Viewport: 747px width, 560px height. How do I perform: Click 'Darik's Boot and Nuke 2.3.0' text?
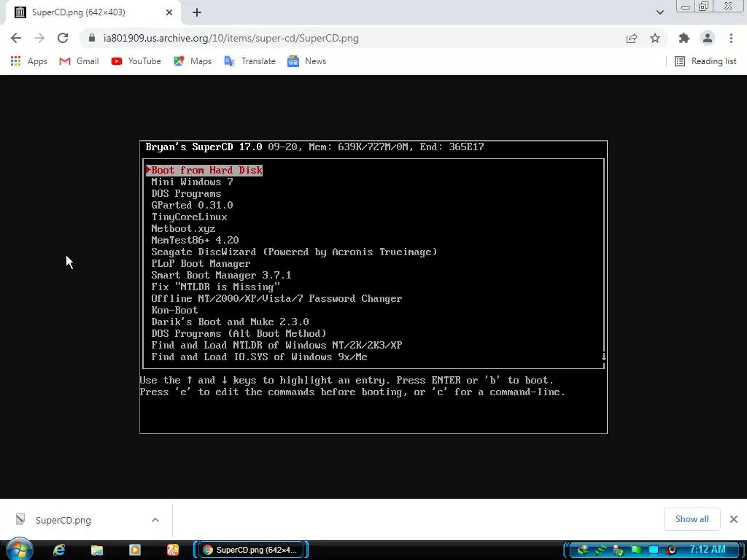(230, 322)
